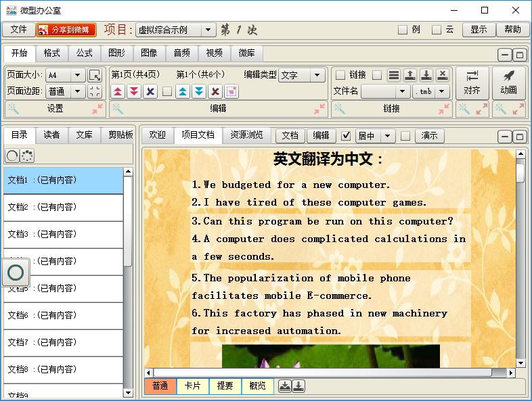The image size is (532, 401).
Task: Switch to the 提要 view tab
Action: (x=225, y=386)
